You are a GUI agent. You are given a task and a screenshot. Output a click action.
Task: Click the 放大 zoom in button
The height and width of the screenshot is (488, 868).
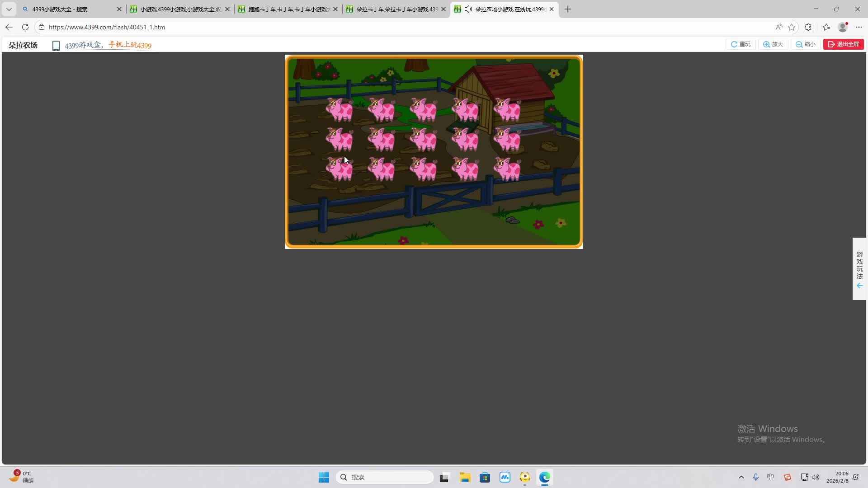(x=773, y=44)
